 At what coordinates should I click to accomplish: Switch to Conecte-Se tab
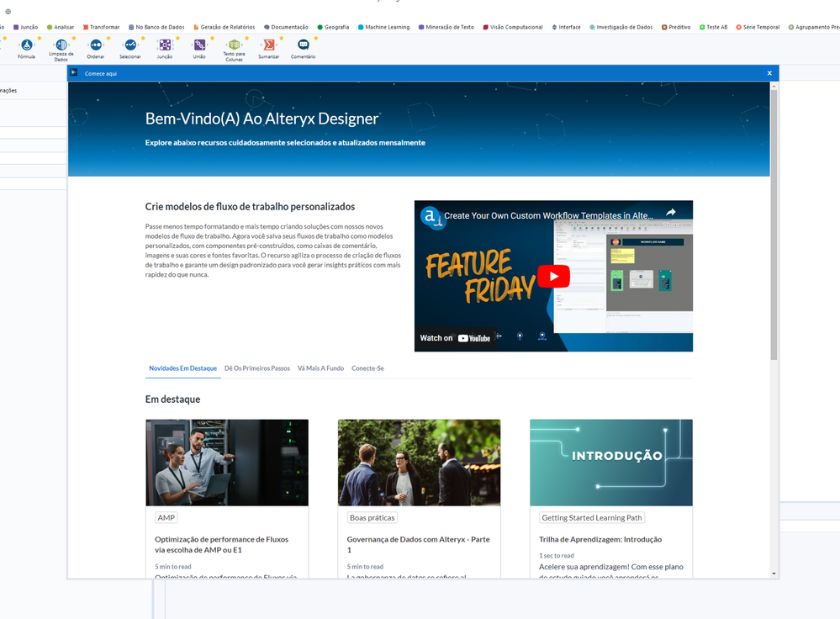click(x=367, y=368)
